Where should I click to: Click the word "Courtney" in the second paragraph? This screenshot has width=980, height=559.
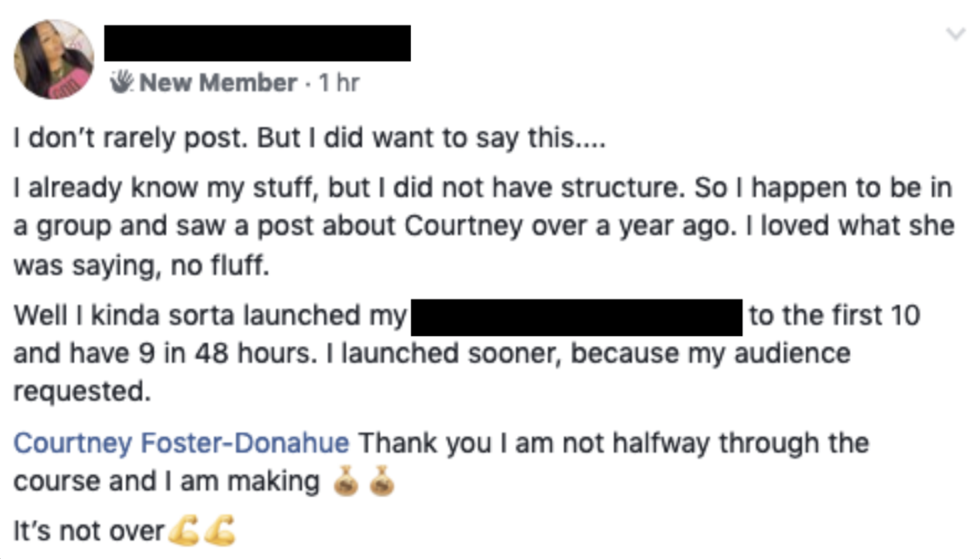coord(463,226)
